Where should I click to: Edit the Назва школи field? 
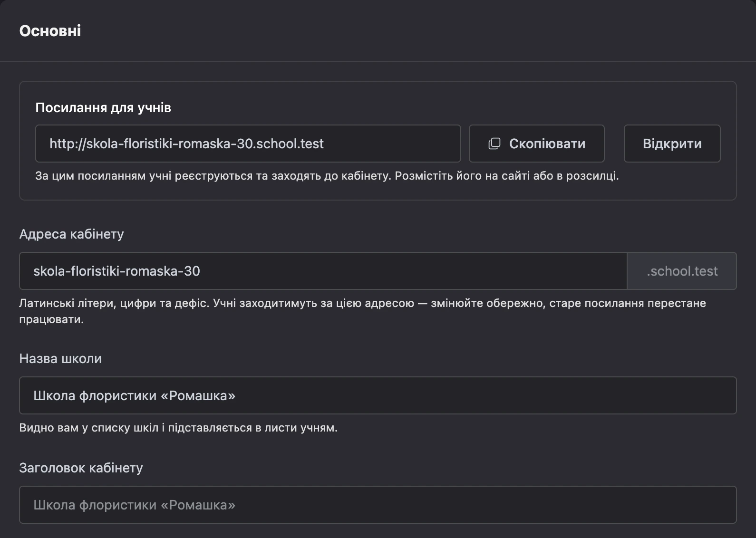[x=378, y=395]
